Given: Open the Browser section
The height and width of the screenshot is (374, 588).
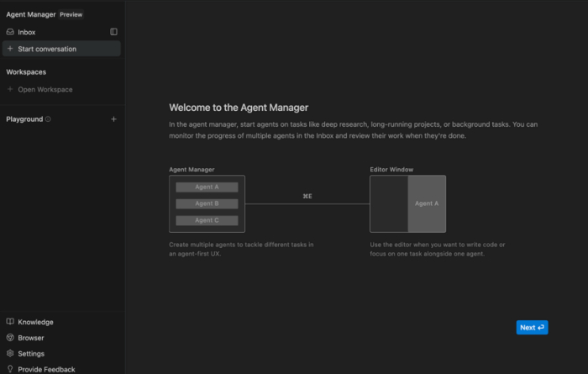Looking at the screenshot, I should point(31,338).
